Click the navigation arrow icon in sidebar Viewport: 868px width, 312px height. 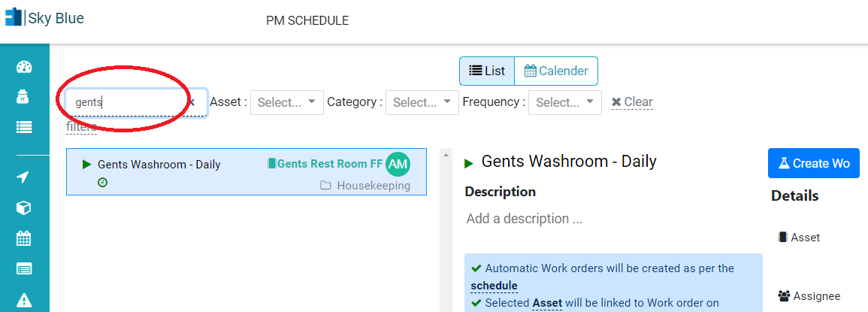pyautogui.click(x=23, y=177)
